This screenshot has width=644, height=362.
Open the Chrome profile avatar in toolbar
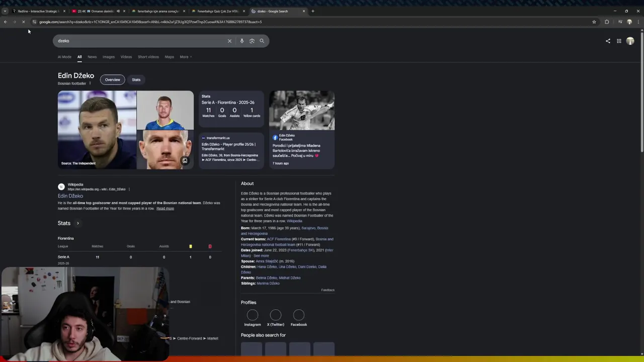(x=629, y=22)
